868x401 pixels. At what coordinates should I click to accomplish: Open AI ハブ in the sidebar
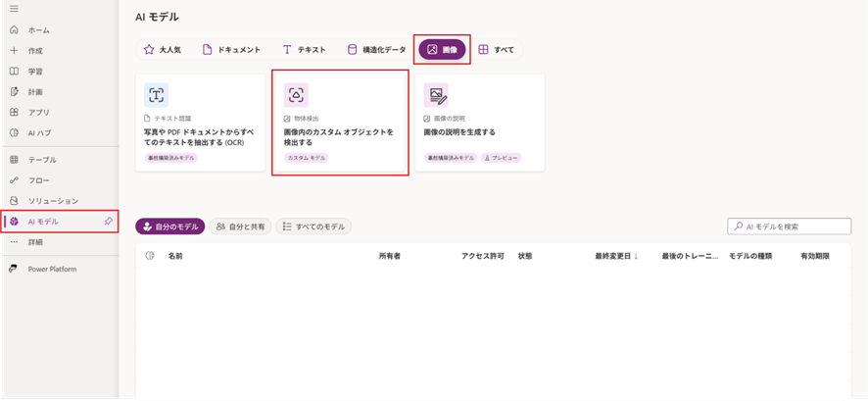39,133
